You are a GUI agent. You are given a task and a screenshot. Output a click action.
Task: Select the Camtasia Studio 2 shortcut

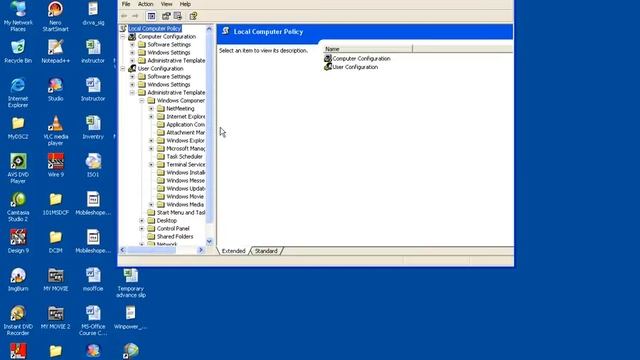[18, 207]
